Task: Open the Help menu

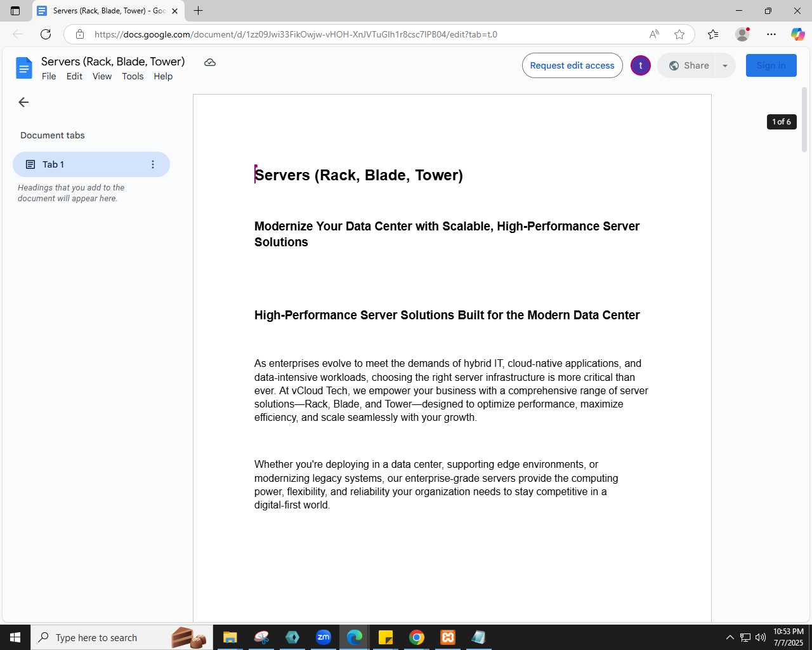Action: tap(163, 76)
